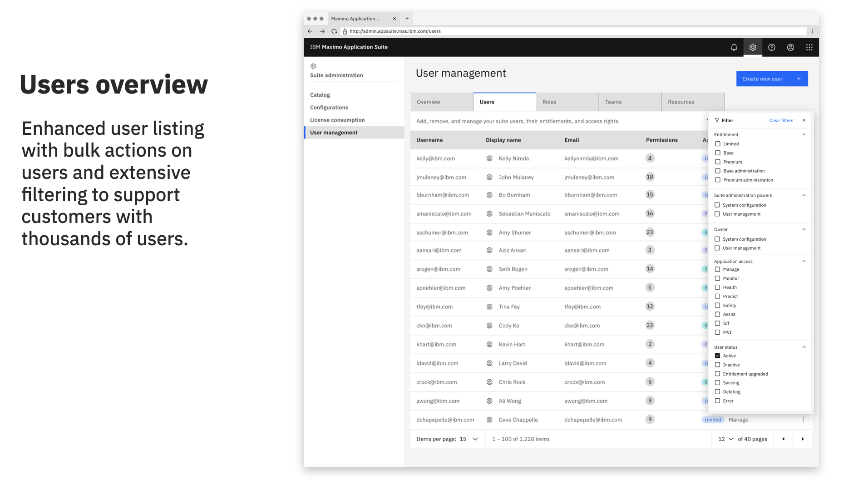Go to previous page arrow
The image size is (868, 485).
tap(783, 439)
